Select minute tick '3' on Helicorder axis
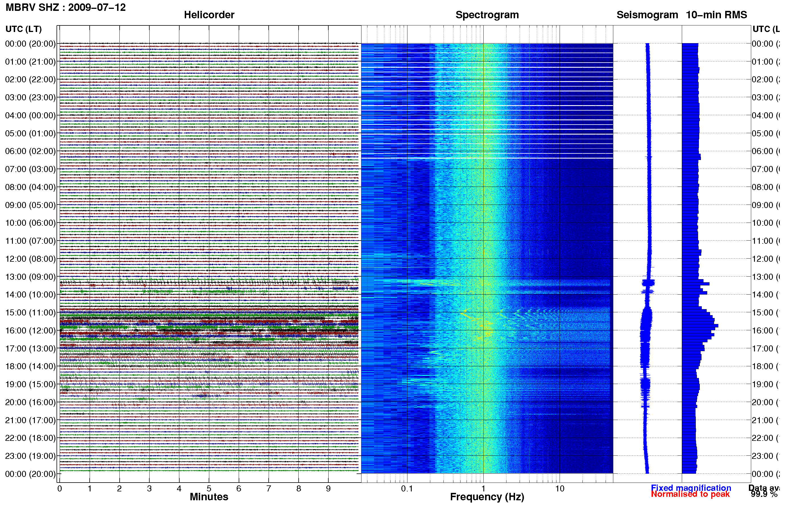The image size is (812, 508). pyautogui.click(x=149, y=489)
